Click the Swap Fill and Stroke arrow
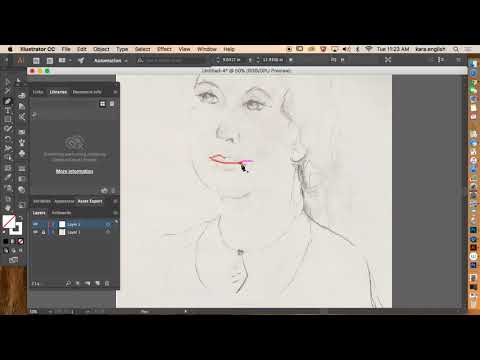Screen dimensions: 480x360 [x=20, y=218]
